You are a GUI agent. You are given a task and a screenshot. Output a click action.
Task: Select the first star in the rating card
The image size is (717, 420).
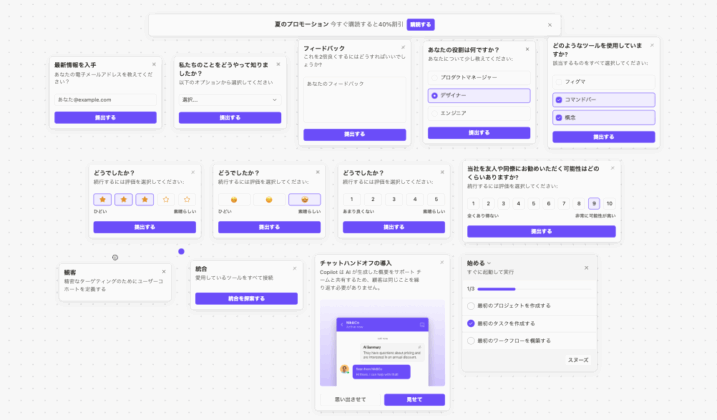tap(102, 199)
